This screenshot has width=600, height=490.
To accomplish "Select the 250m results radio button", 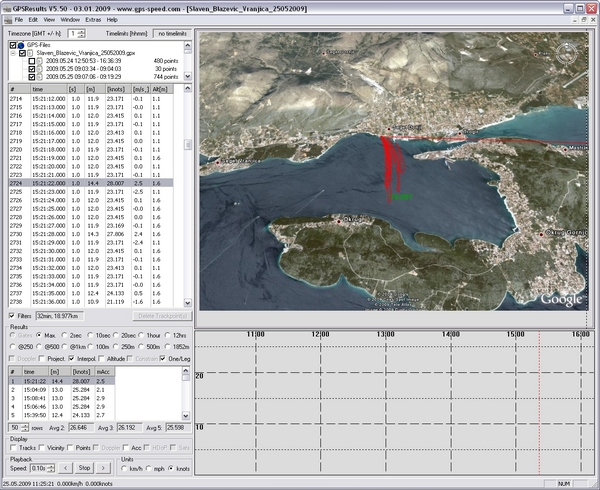I will point(115,347).
